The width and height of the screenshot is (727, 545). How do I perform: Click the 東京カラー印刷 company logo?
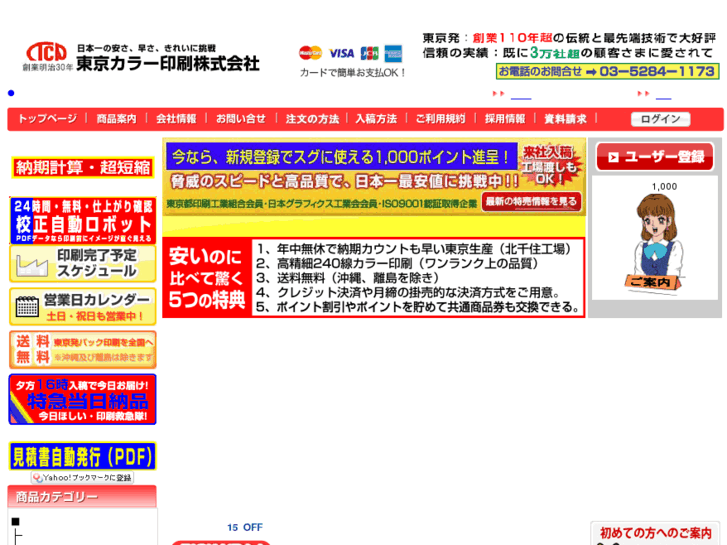(x=141, y=57)
